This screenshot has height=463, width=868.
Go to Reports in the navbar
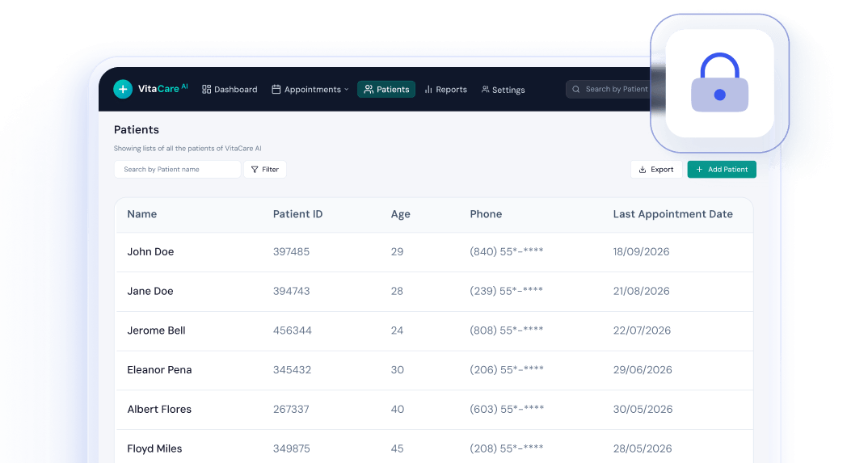(445, 89)
